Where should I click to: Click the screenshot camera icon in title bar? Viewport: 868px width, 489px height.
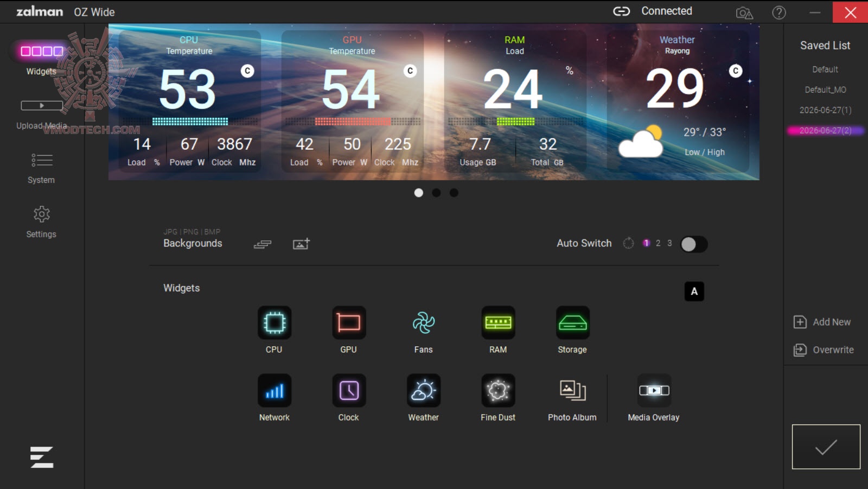coord(744,12)
